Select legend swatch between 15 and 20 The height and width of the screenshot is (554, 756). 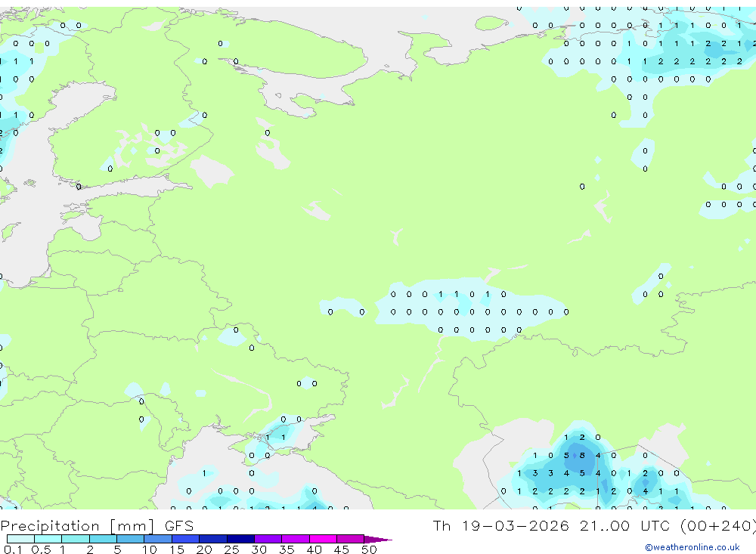pos(186,539)
